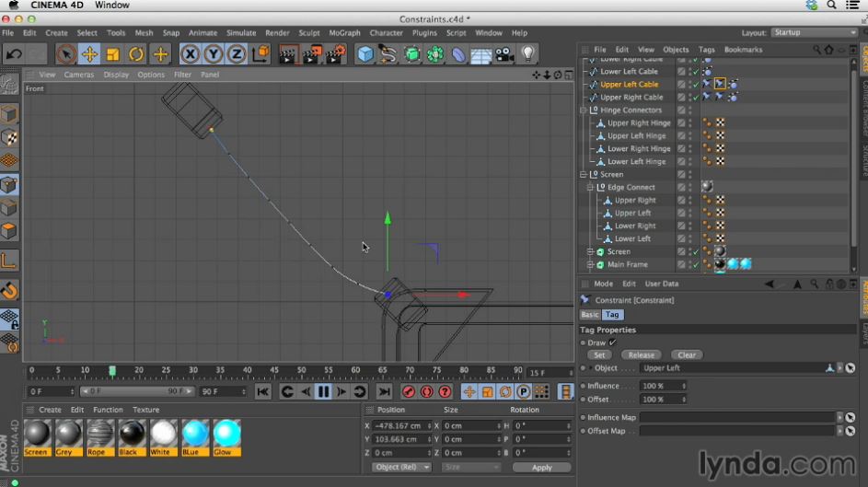The image size is (868, 487).
Task: Click the Apply coordinates button
Action: point(542,468)
